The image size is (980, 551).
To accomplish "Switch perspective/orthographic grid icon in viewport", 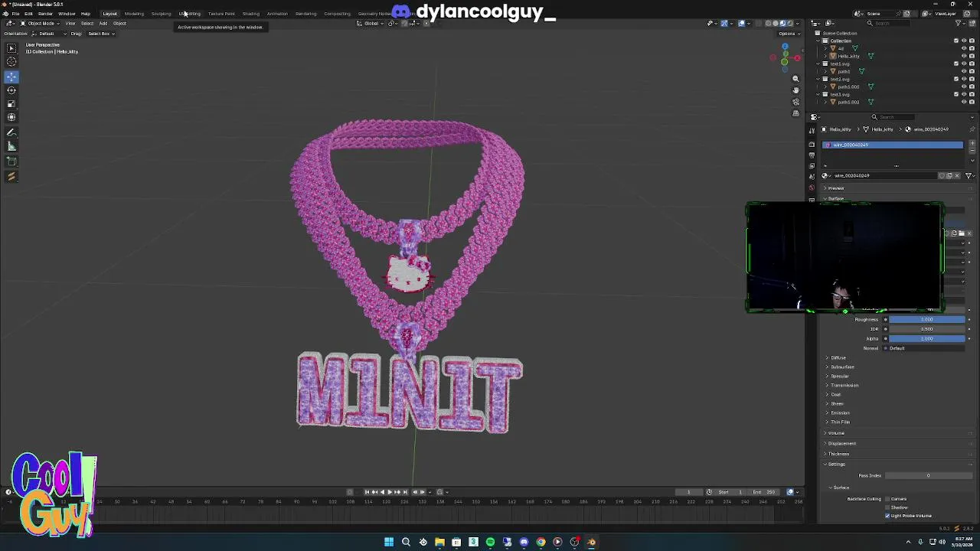I will point(795,113).
